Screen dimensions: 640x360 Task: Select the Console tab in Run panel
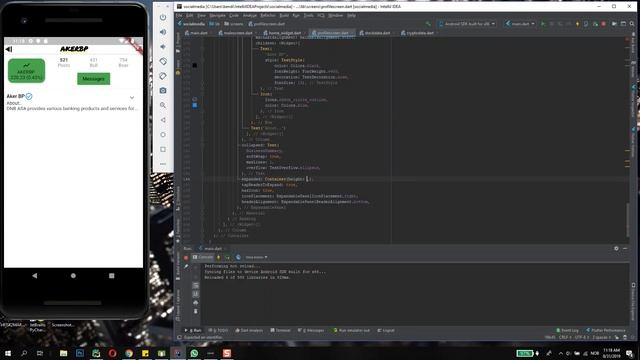[203, 257]
